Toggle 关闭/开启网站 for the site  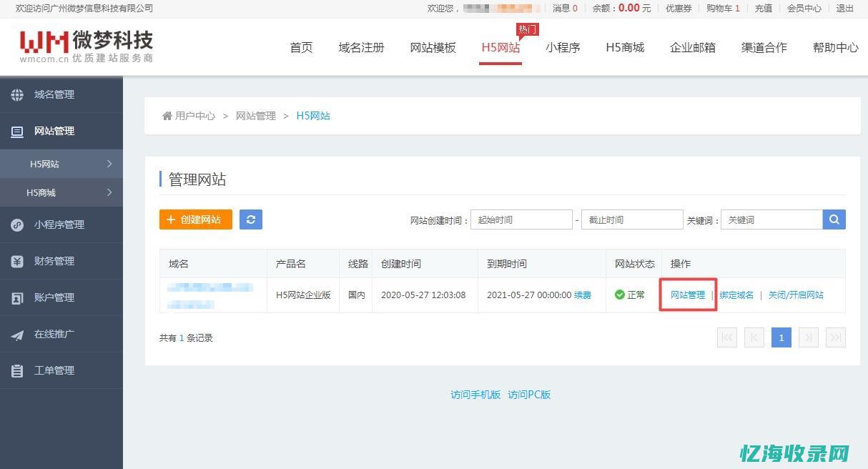click(796, 295)
